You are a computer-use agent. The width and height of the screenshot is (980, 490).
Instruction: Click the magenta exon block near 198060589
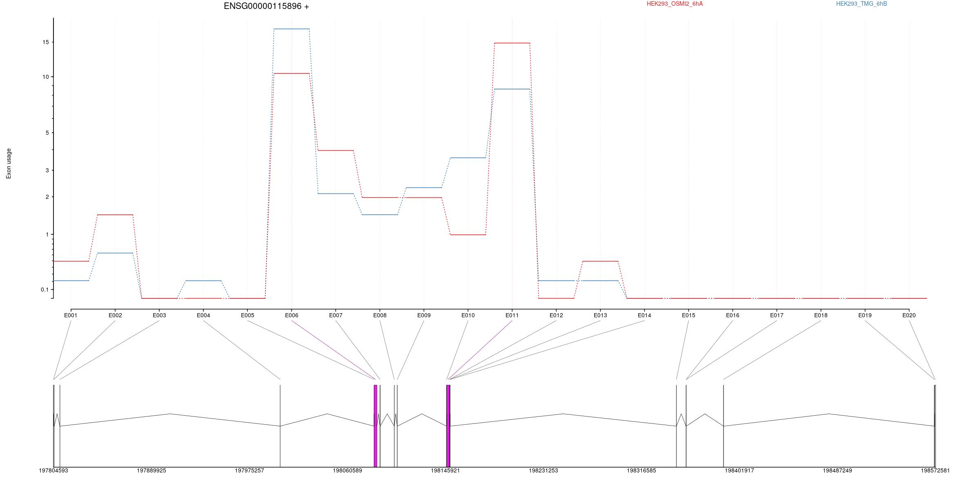point(376,426)
